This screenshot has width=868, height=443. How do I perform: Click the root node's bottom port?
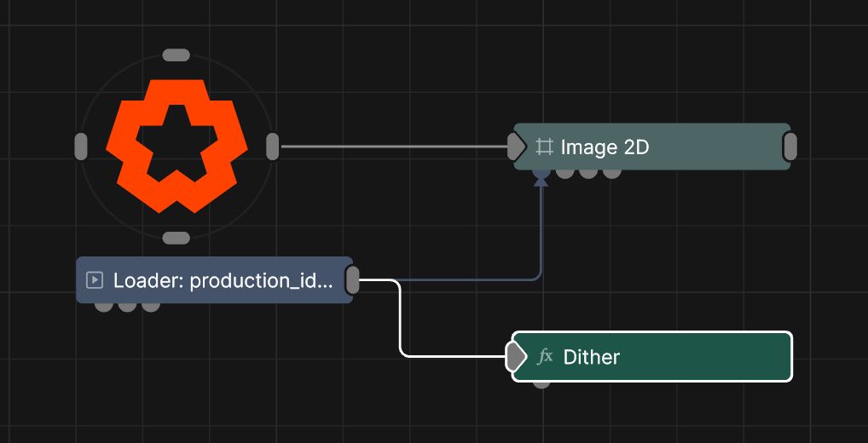[x=176, y=238]
